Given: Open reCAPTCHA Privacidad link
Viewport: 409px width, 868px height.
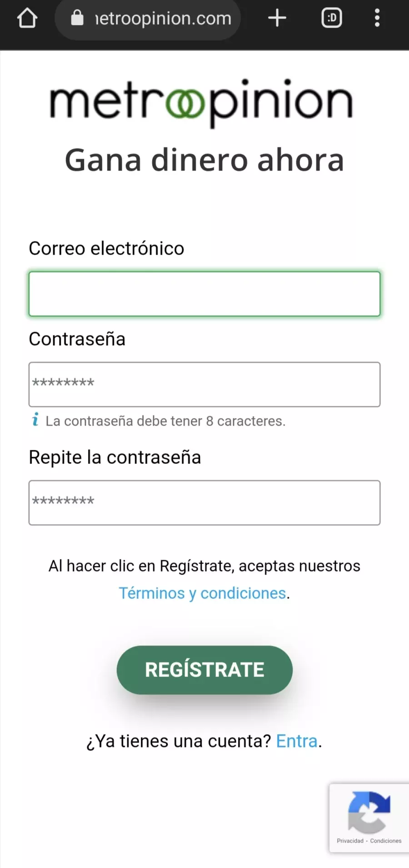Looking at the screenshot, I should pyautogui.click(x=350, y=841).
